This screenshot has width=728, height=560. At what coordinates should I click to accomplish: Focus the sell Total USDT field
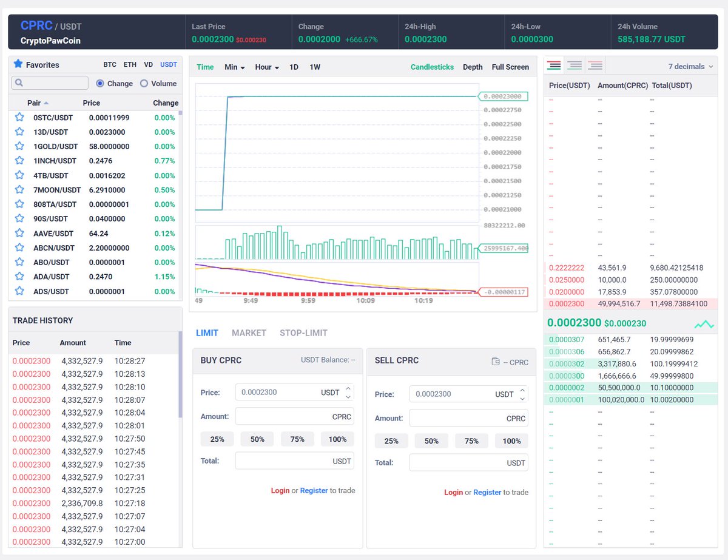click(x=468, y=463)
